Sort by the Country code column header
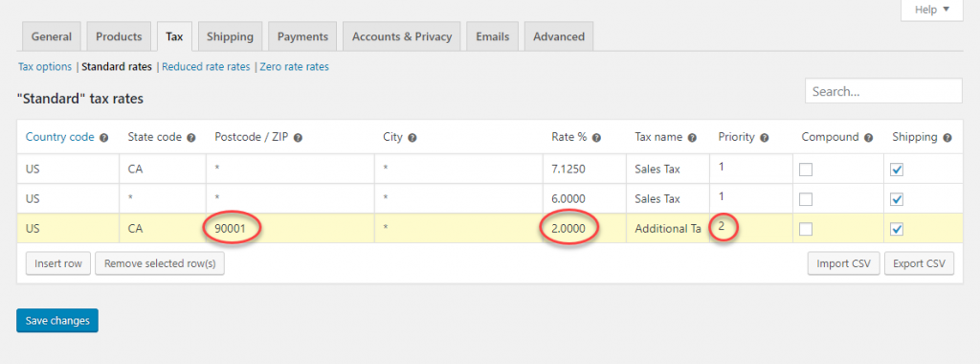The height and width of the screenshot is (364, 980). [60, 137]
